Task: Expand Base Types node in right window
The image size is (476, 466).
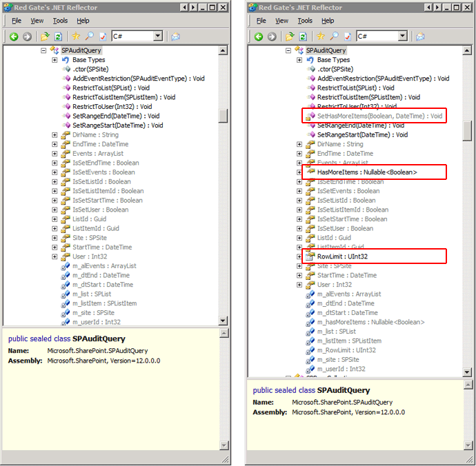Action: point(299,60)
